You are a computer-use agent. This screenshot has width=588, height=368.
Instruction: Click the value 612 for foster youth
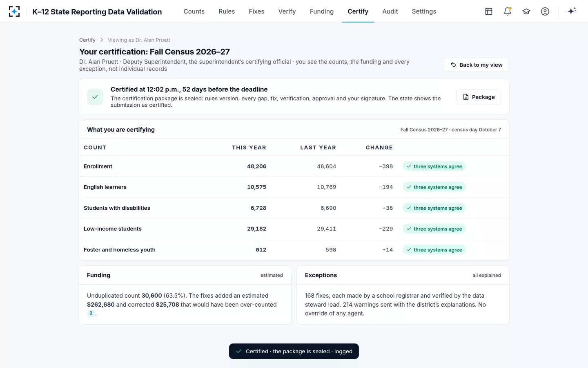261,250
